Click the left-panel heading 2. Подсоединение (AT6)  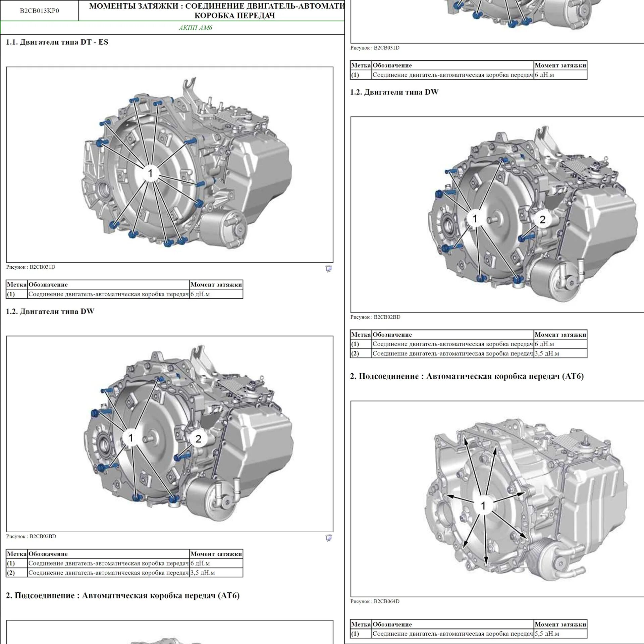pos(122,595)
